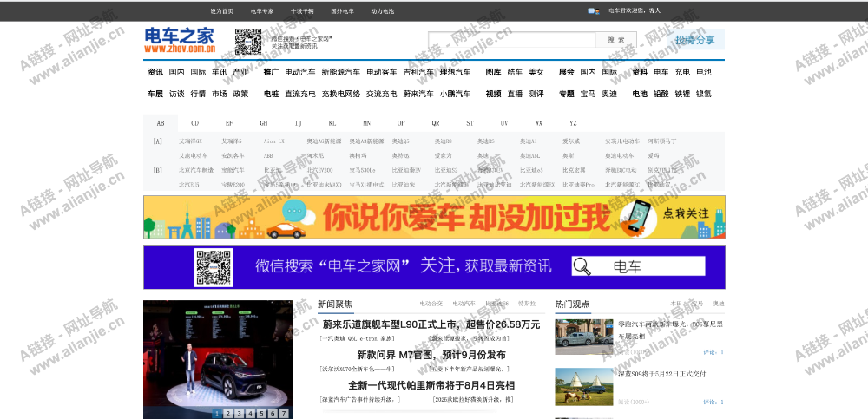The image size is (868, 419).
Task: Open the 铁锂 battery link
Action: pos(682,94)
